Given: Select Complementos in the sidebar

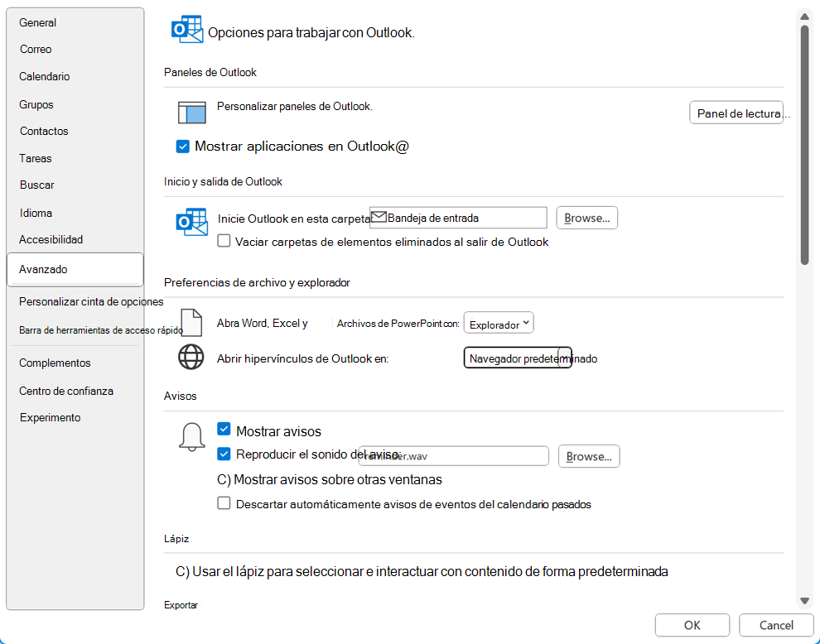Looking at the screenshot, I should pyautogui.click(x=55, y=363).
